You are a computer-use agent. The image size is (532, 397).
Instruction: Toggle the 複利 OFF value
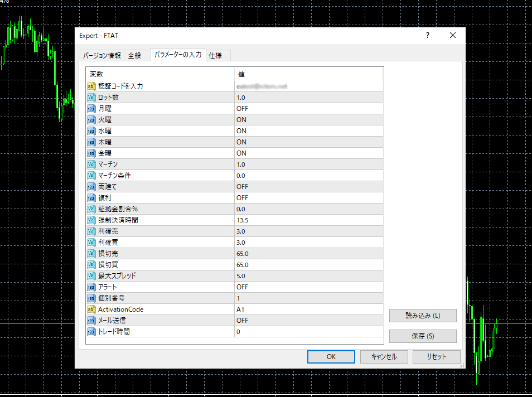click(242, 198)
